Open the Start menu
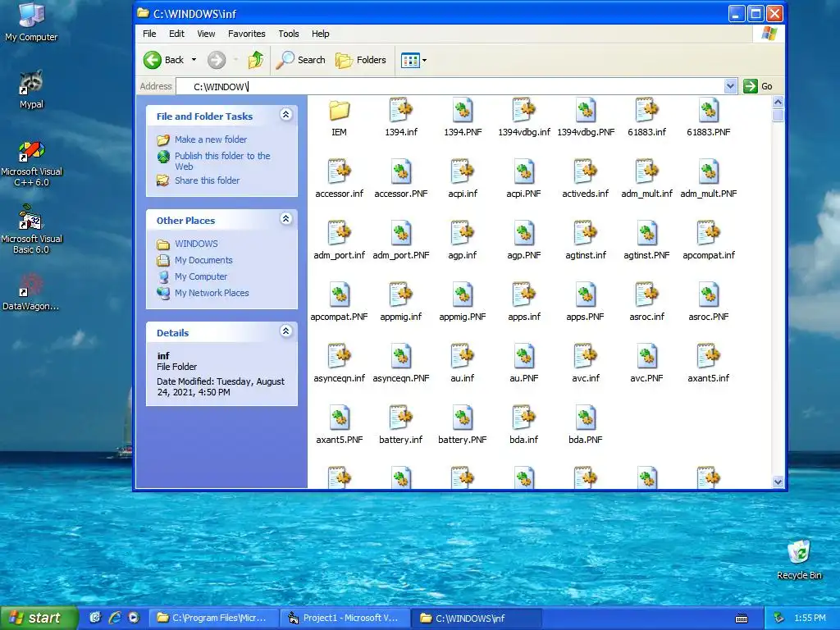 [x=39, y=618]
